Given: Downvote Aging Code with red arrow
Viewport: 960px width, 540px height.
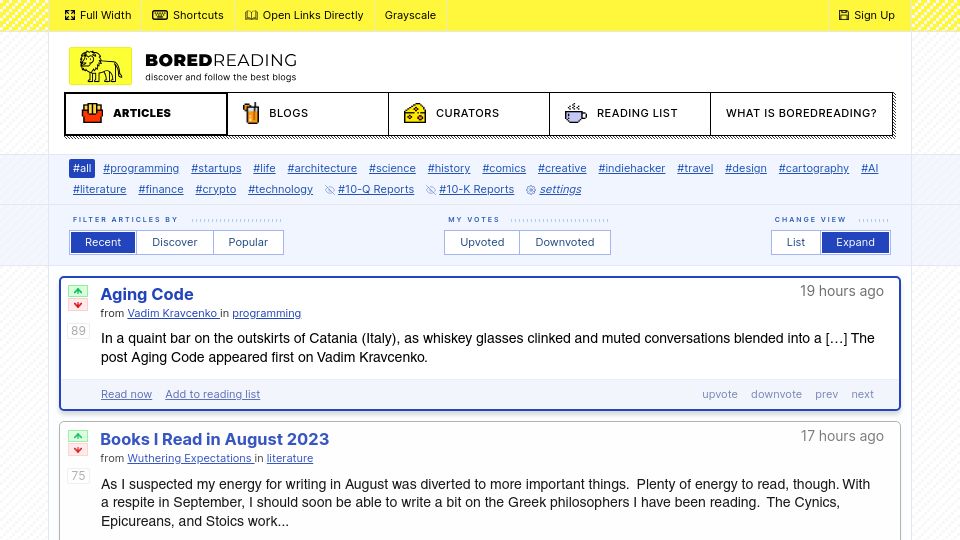Looking at the screenshot, I should (x=78, y=305).
